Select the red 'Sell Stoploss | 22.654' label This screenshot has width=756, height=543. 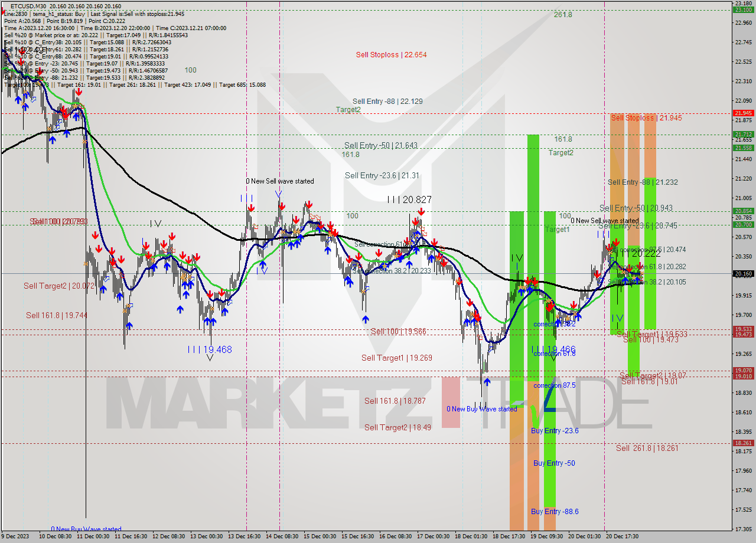pyautogui.click(x=391, y=55)
